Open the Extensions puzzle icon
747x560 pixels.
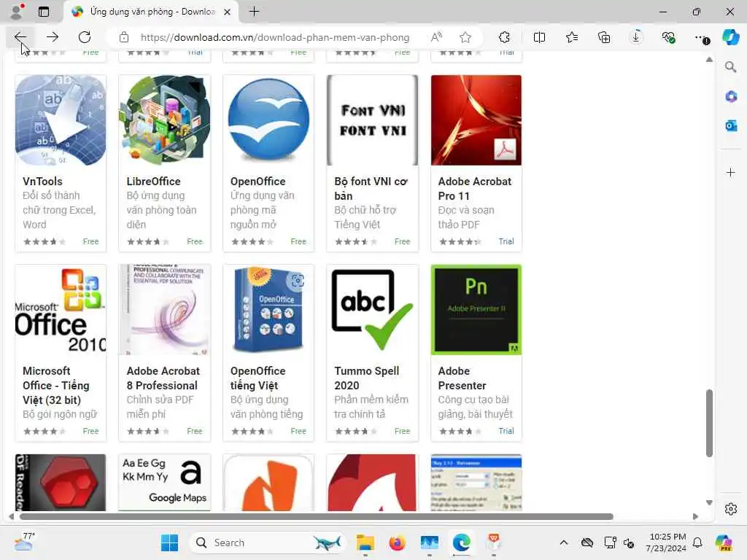(504, 37)
